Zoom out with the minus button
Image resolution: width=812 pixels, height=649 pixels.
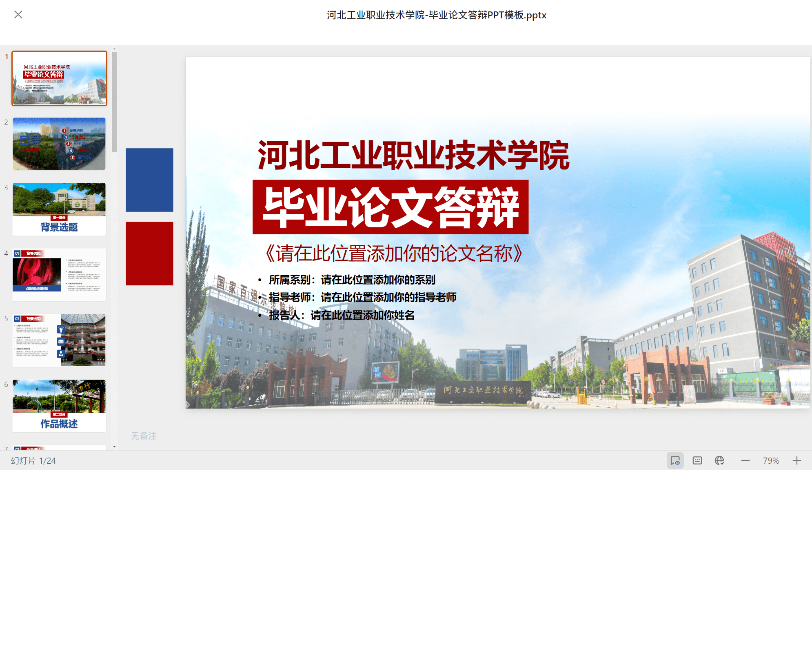coord(745,460)
